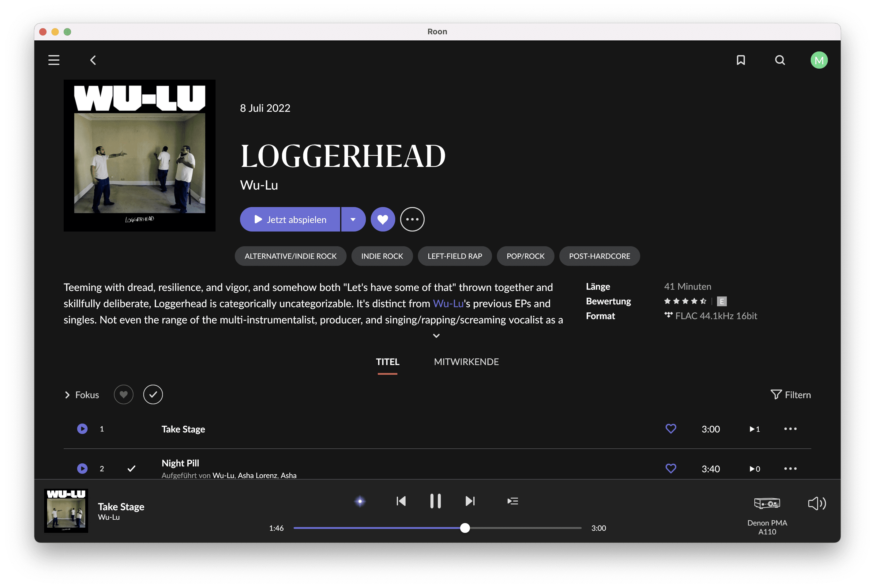
Task: Toggle the selected-tracks checkmark filter
Action: (153, 394)
